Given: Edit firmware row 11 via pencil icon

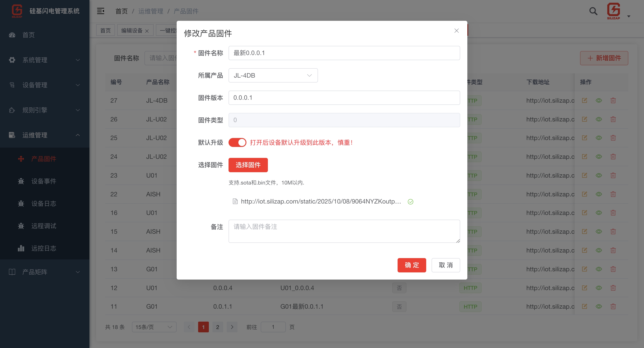Looking at the screenshot, I should pos(585,306).
